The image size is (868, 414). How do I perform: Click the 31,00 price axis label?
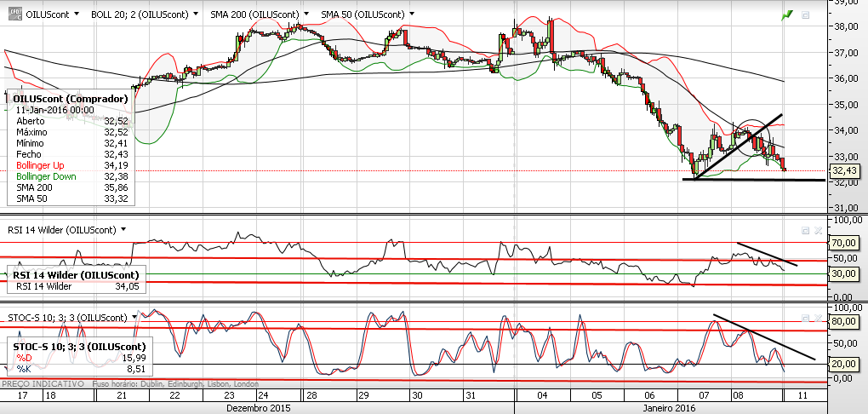(x=845, y=208)
